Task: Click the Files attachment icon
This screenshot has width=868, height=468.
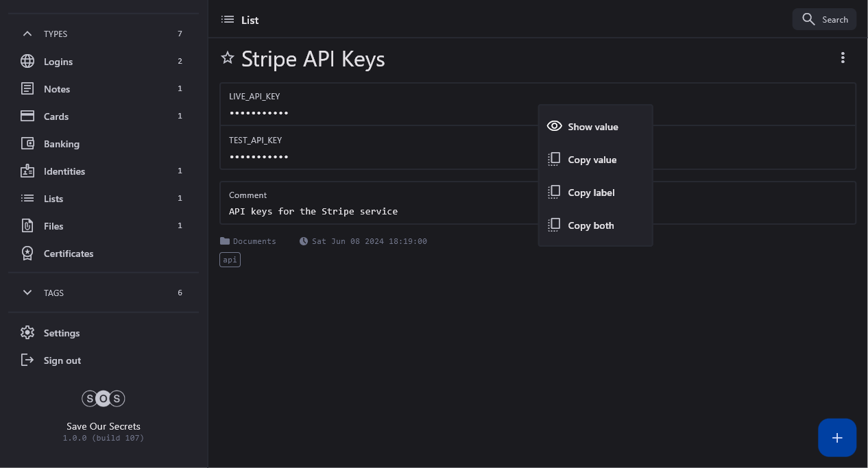Action: tap(27, 226)
